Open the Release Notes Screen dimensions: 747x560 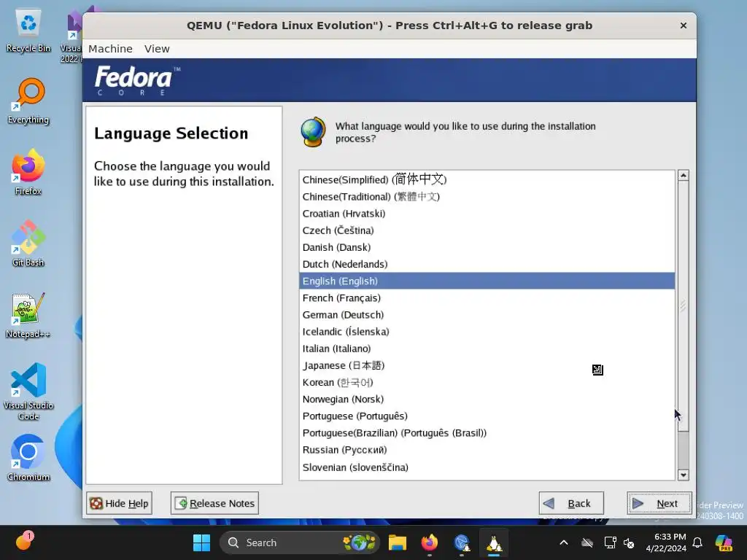click(x=214, y=503)
